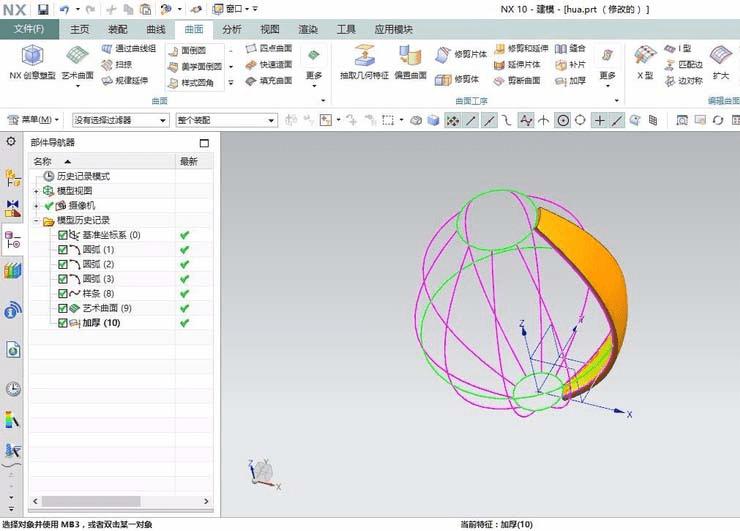Toggle checkbox for 样条 (8)
Viewport: 740px width, 531px height.
(62, 293)
